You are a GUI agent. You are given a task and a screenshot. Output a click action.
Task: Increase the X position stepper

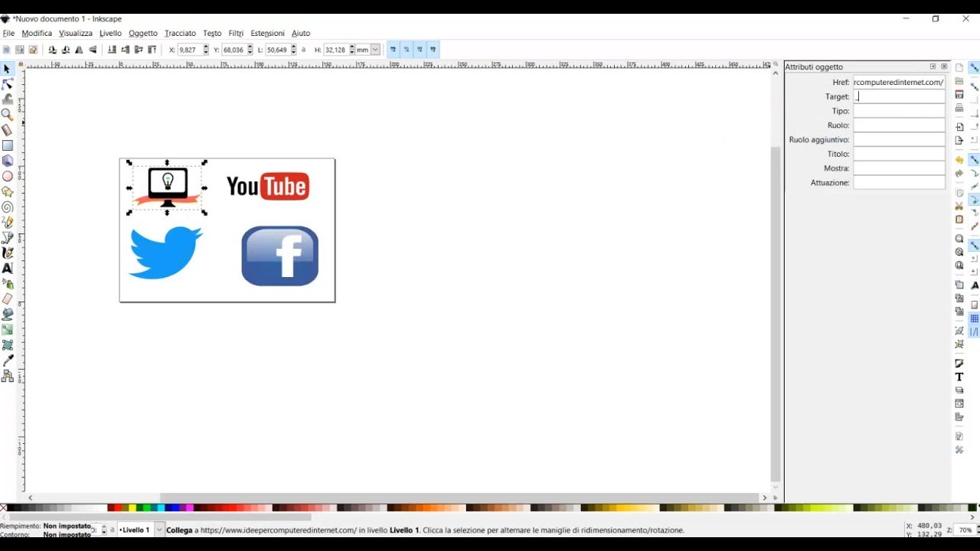tap(206, 47)
